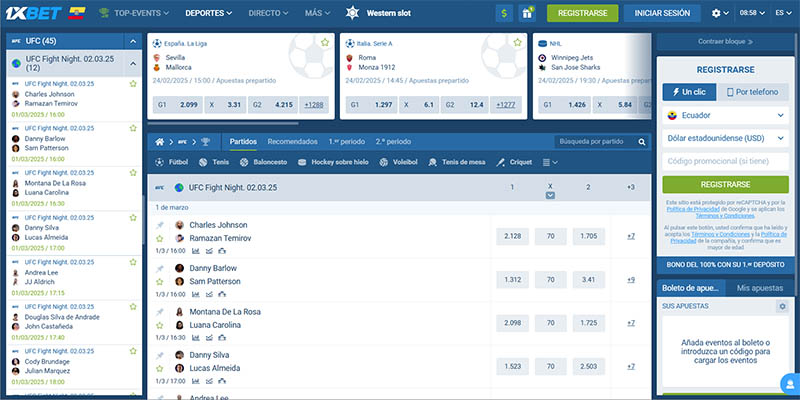Favorite the Roma vs Monza card
Viewport: 800px width, 400px height.
517,42
